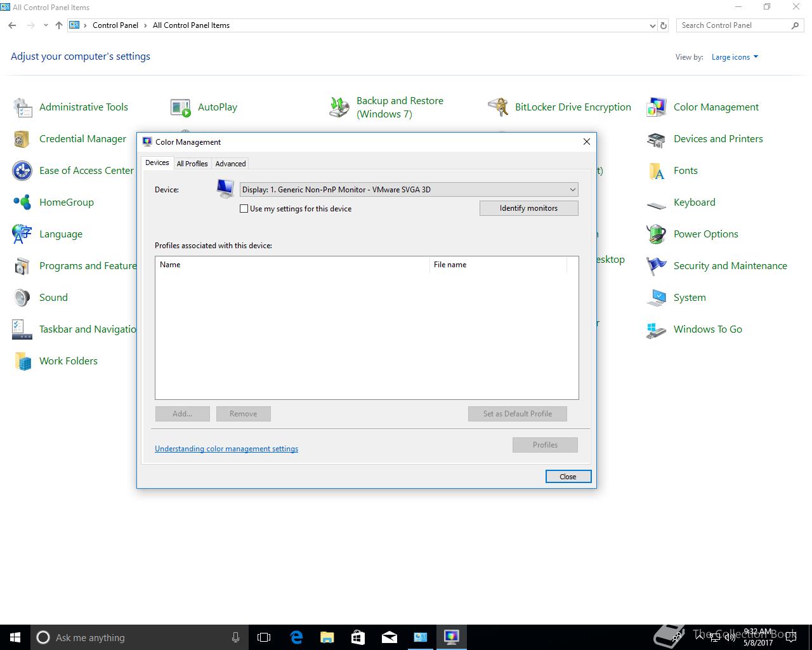812x650 pixels.
Task: Click the Close button in Color Management
Action: tap(568, 477)
